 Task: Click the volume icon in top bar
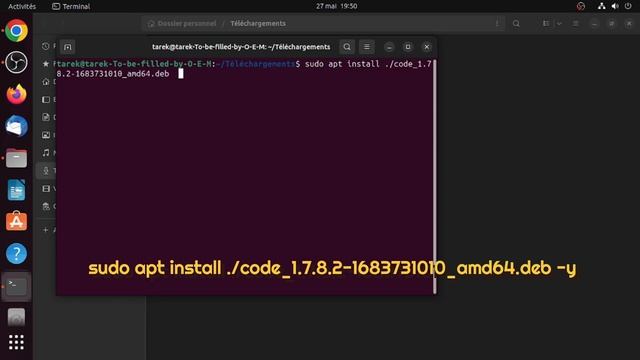[x=615, y=6]
